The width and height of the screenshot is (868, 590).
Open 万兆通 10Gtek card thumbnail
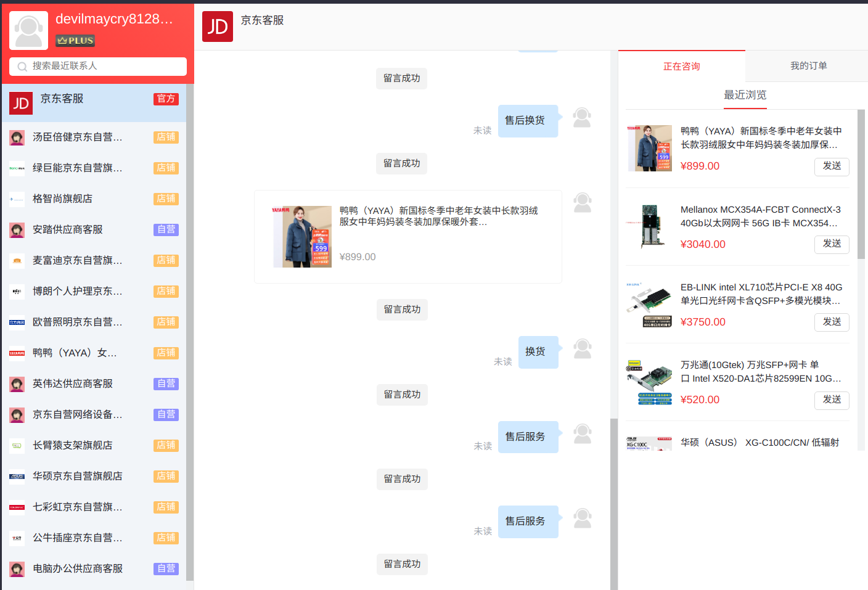(x=649, y=382)
